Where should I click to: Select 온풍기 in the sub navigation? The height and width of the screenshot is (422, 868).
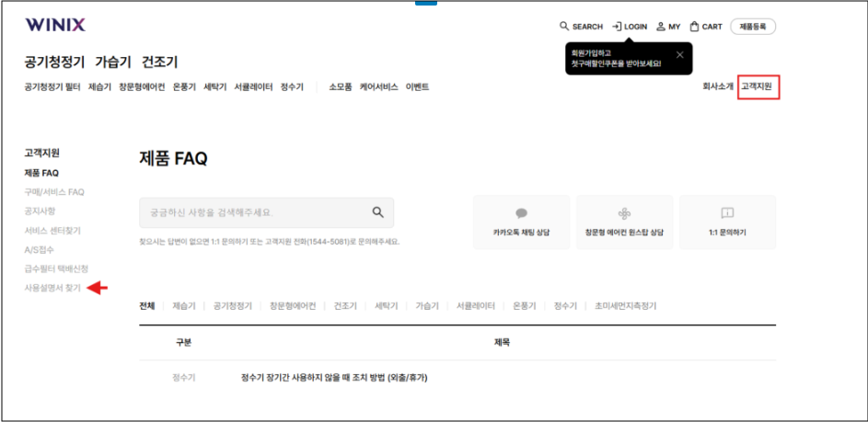184,86
